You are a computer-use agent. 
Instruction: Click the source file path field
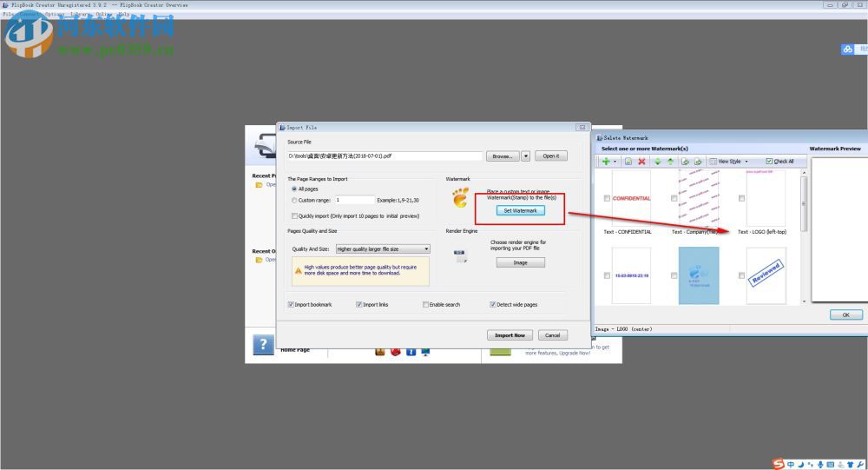click(x=385, y=156)
